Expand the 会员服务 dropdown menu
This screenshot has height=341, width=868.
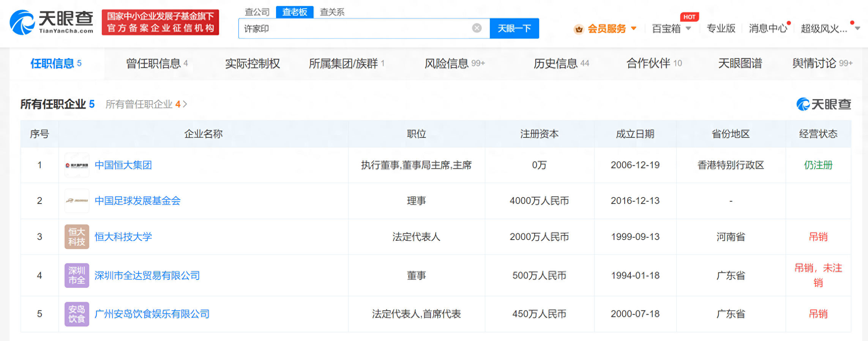(633, 28)
